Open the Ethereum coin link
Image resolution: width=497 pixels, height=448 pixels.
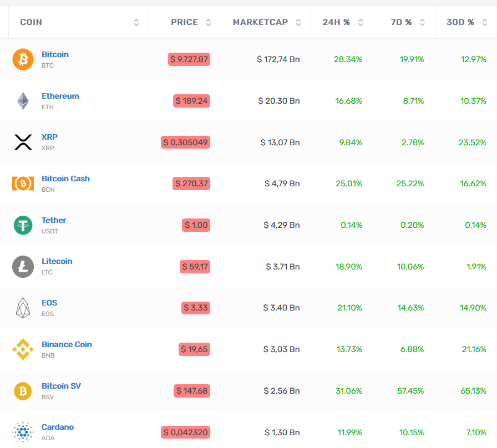[x=60, y=96]
